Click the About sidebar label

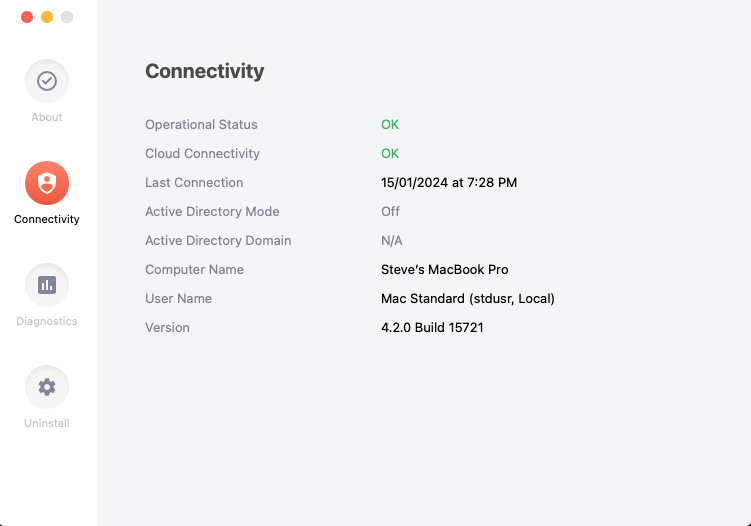pos(47,117)
